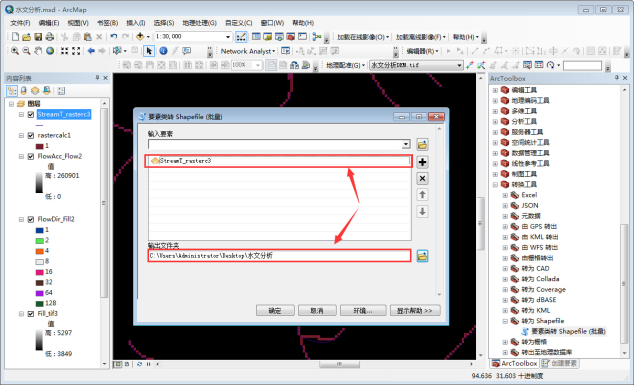The image size is (634, 386).
Task: Open the 文件(F) menu
Action: (20, 23)
